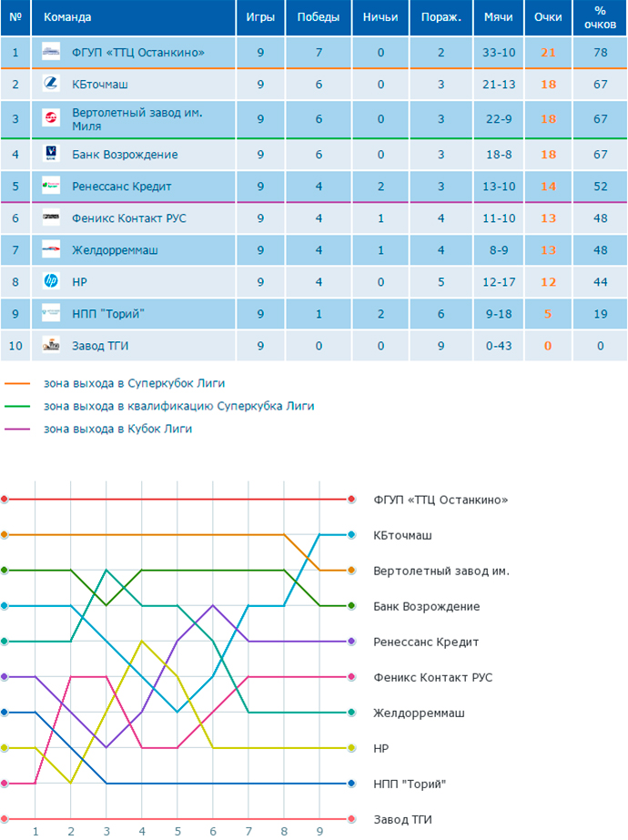Click the 78 percent points cell
The height and width of the screenshot is (840, 628).
(600, 53)
